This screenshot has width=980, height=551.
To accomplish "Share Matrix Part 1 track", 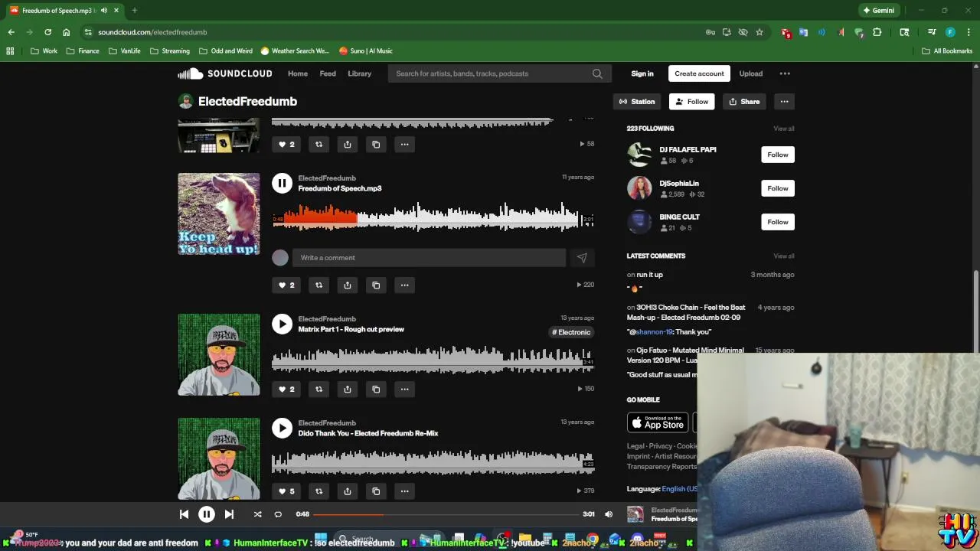I will point(348,389).
